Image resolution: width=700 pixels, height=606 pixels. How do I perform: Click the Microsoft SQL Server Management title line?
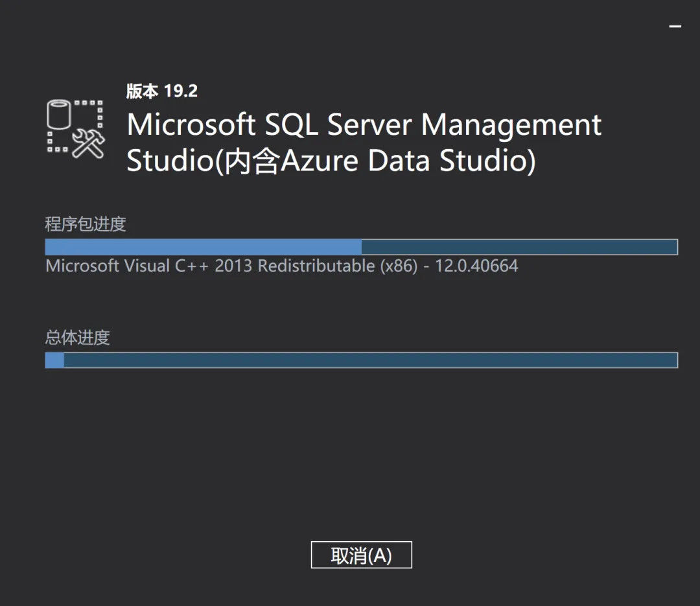point(364,124)
